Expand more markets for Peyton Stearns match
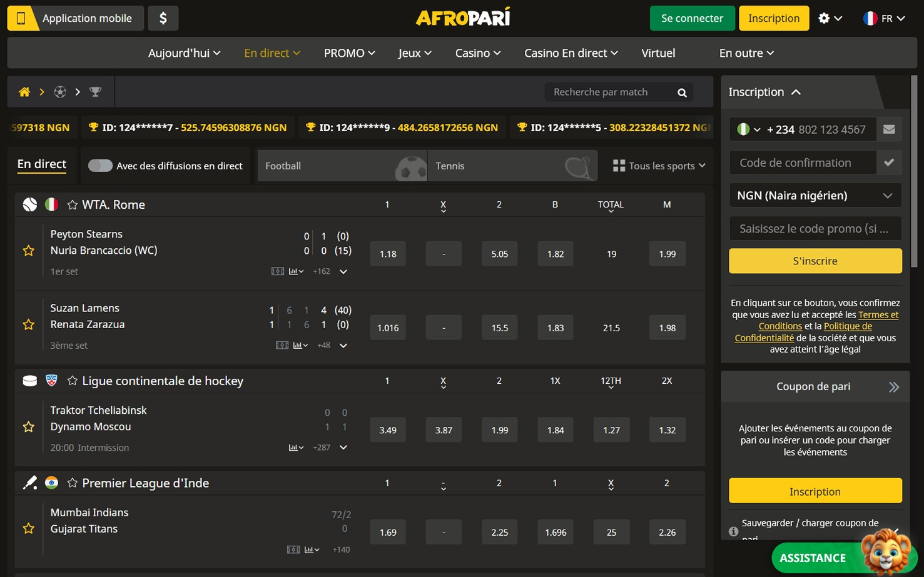924x577 pixels. click(343, 271)
